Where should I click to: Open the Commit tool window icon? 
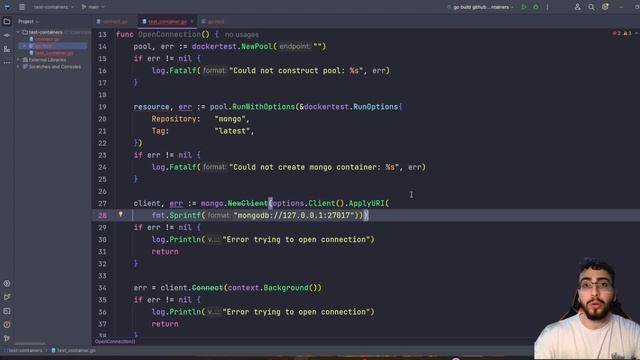click(7, 36)
